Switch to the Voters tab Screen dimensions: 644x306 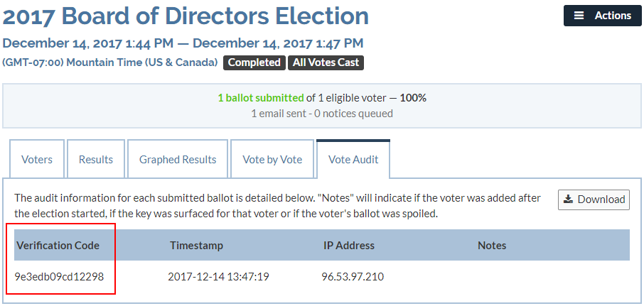tap(37, 159)
